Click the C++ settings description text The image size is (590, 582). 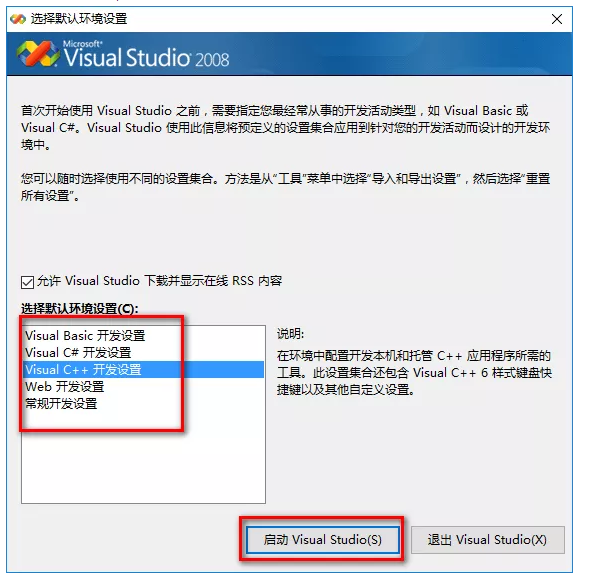click(414, 372)
